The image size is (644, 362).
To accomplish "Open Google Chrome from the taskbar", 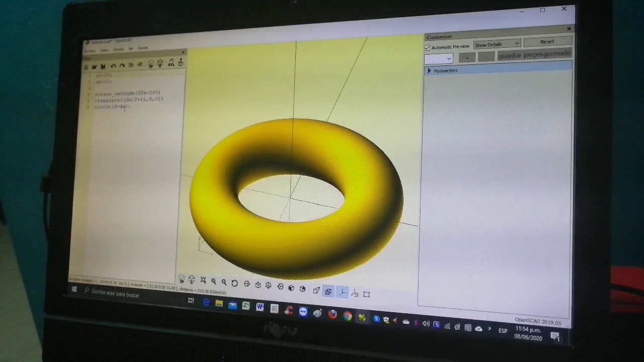I will (348, 316).
